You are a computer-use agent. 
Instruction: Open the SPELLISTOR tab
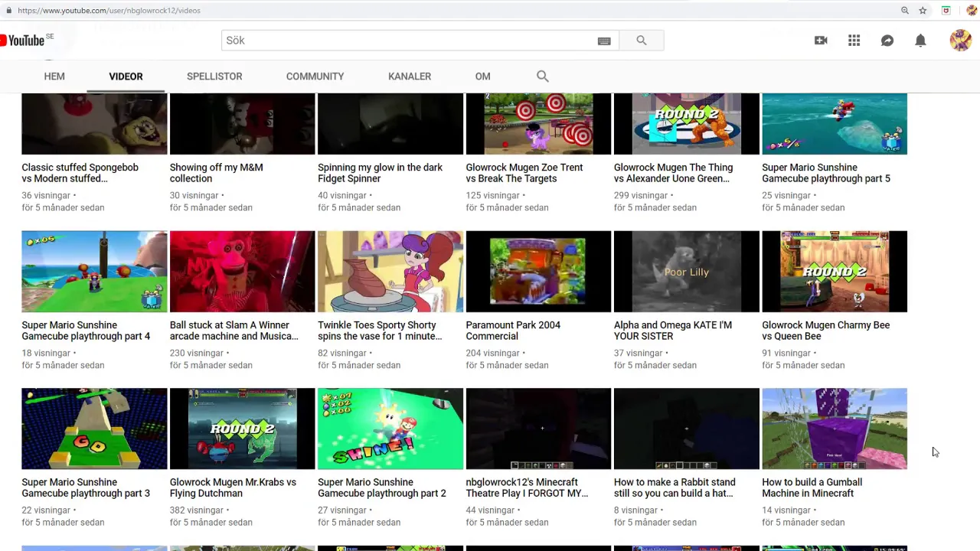[214, 77]
